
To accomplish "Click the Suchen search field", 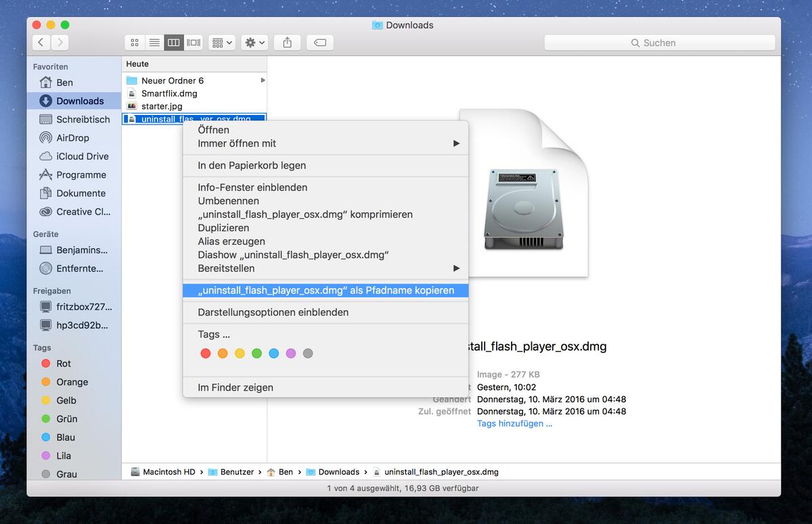I will click(x=659, y=43).
